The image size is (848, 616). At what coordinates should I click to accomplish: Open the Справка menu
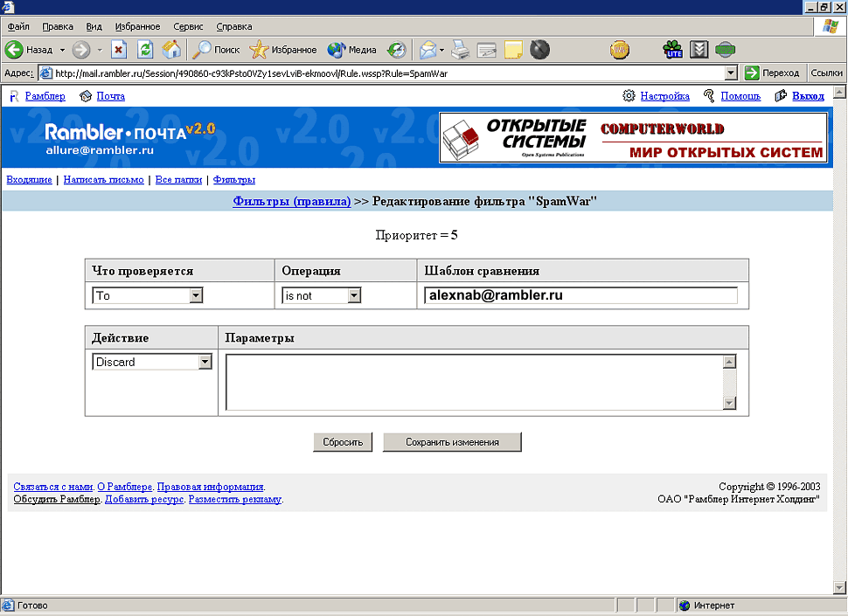[x=234, y=26]
